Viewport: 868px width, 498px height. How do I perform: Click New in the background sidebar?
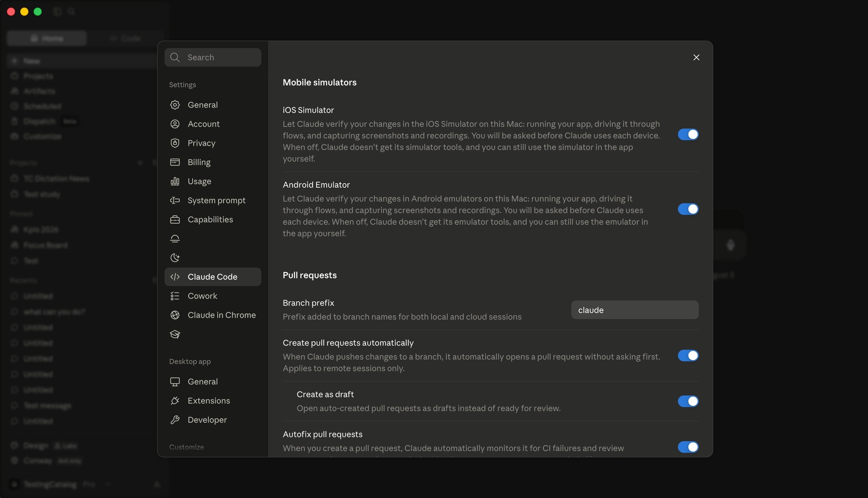[82, 61]
